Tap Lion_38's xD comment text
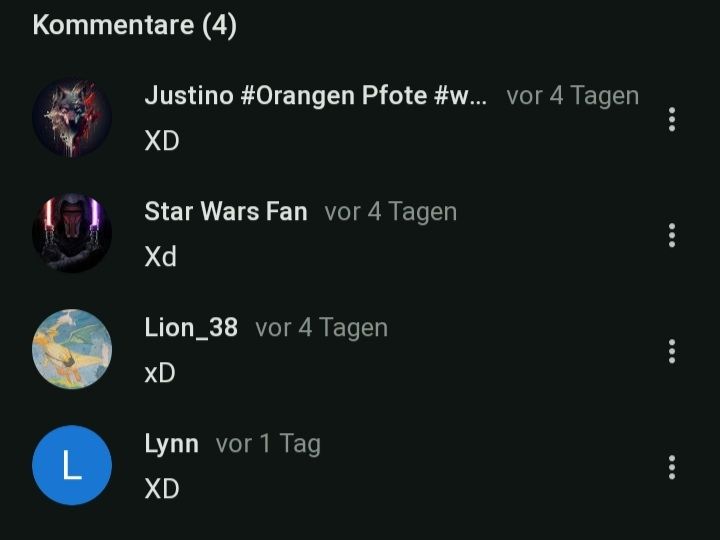 coord(160,372)
